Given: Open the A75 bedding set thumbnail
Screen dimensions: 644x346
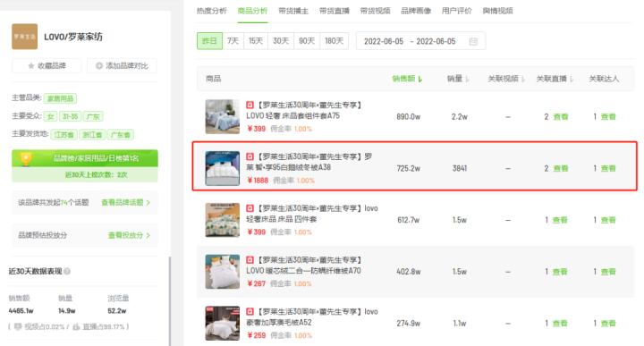Looking at the screenshot, I should [x=222, y=116].
